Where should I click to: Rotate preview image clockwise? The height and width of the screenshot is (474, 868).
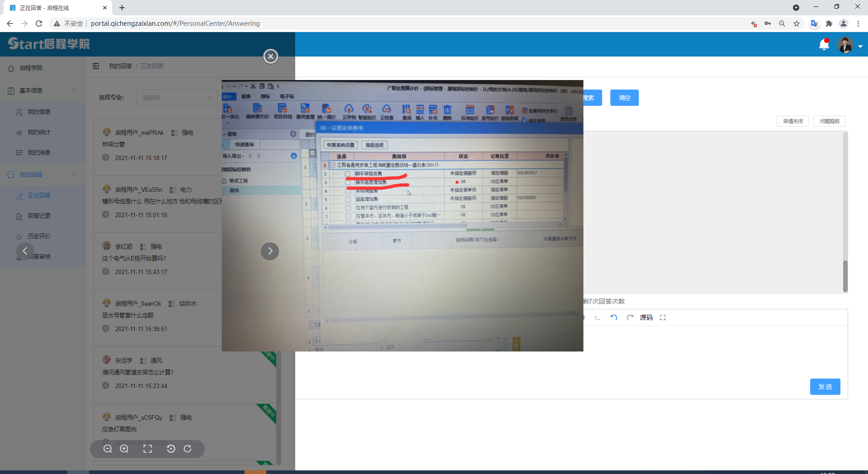tap(188, 449)
